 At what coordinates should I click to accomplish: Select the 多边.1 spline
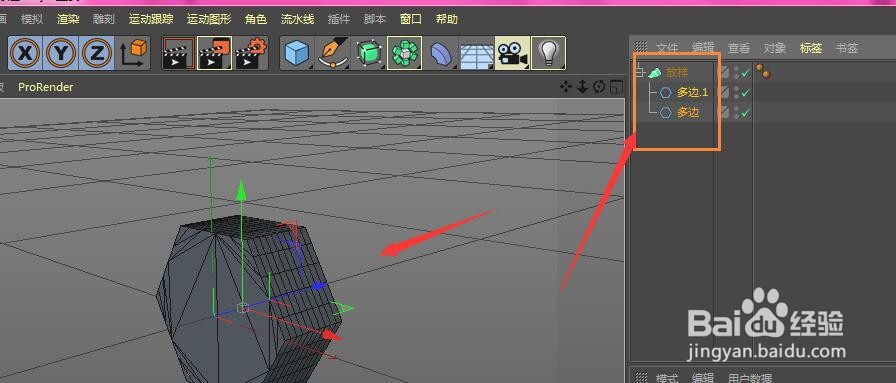pos(693,93)
